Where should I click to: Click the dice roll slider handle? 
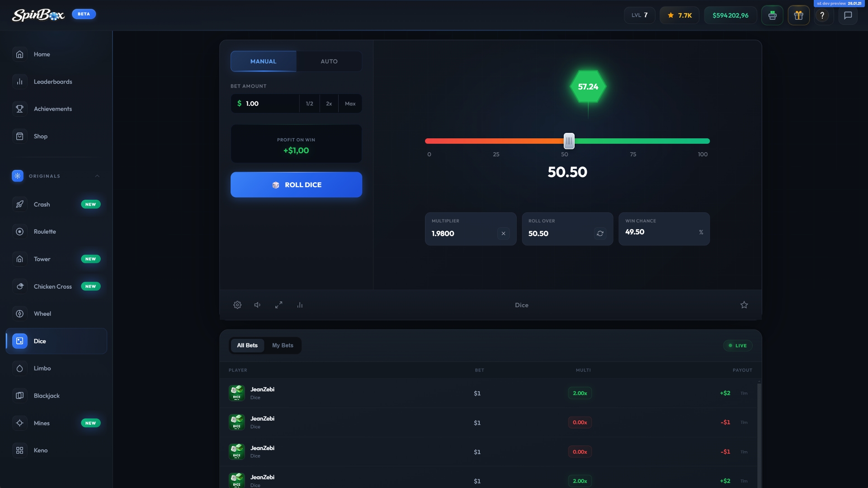pyautogui.click(x=569, y=141)
